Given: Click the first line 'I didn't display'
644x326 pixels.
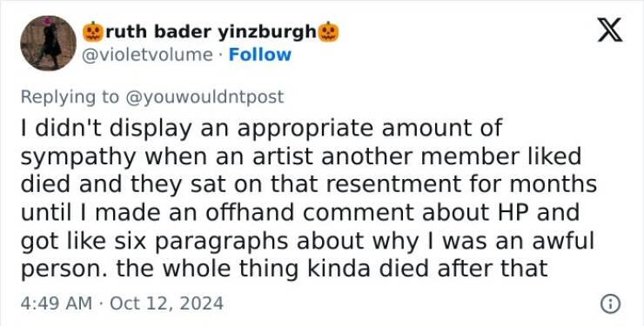Looking at the screenshot, I should click(x=106, y=129).
